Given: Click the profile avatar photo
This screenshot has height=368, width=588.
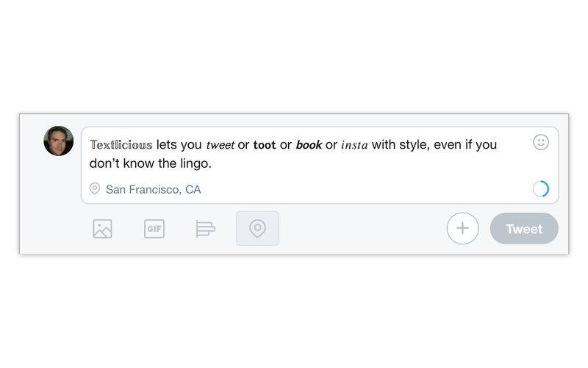Looking at the screenshot, I should point(59,141).
